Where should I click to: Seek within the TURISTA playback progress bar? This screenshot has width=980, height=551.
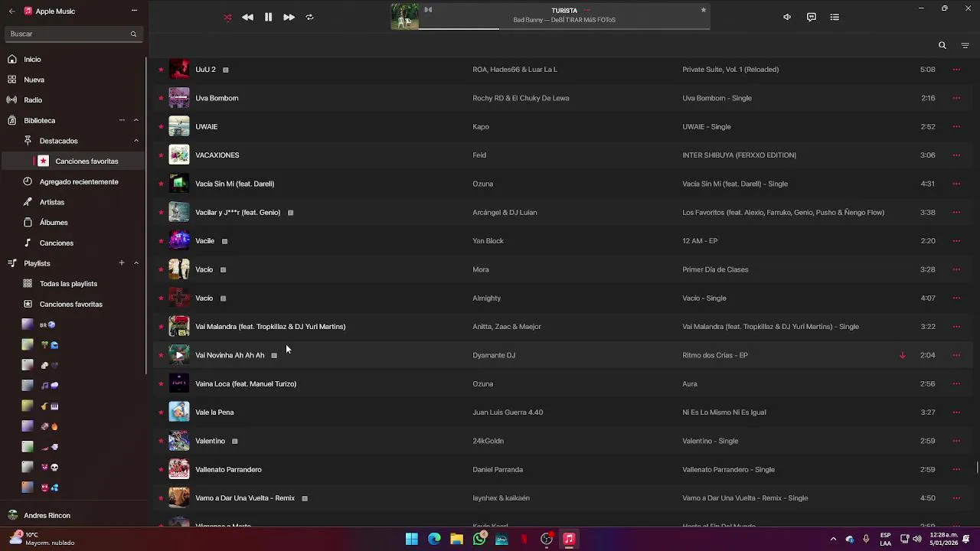click(x=564, y=29)
